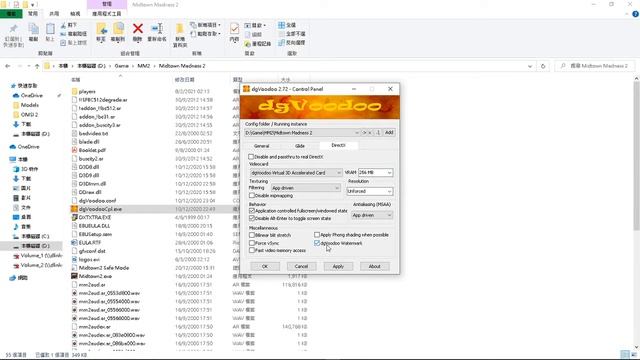The image size is (640, 360).
Task: Select the DirectX tab in dgVoodoo
Action: (x=338, y=145)
